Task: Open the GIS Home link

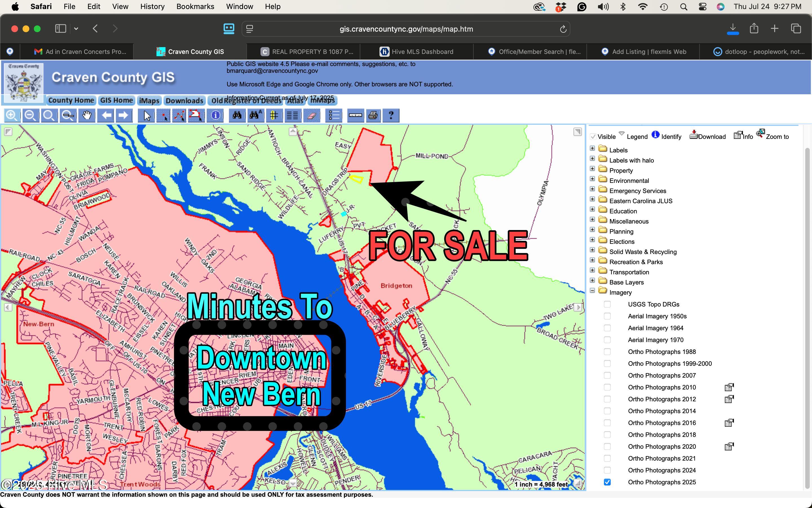Action: coord(116,100)
